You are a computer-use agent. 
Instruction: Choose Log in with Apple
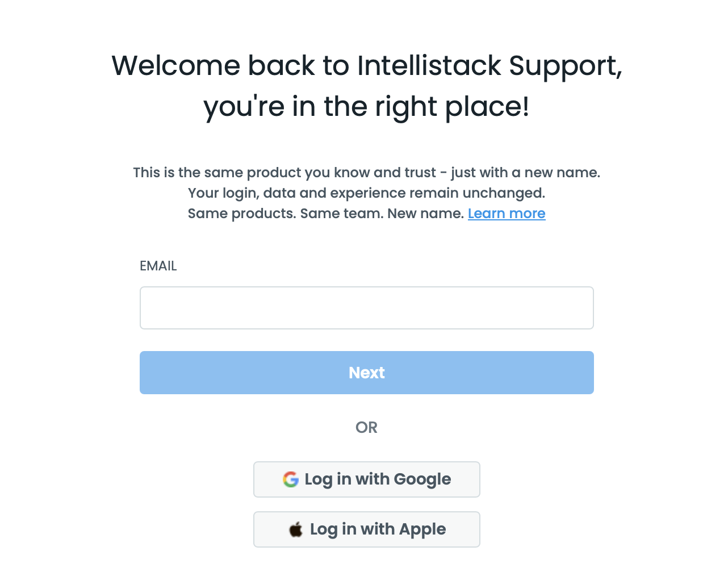(366, 529)
